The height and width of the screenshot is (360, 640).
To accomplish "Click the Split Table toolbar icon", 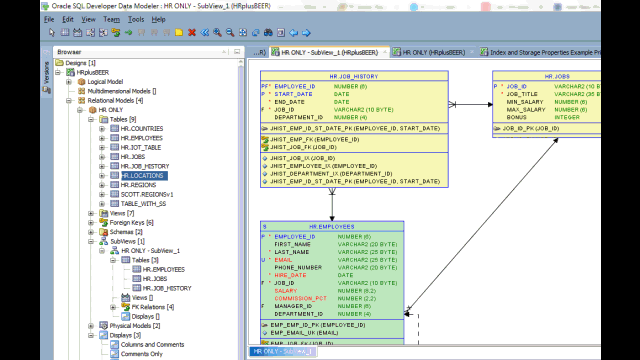I will (90, 33).
